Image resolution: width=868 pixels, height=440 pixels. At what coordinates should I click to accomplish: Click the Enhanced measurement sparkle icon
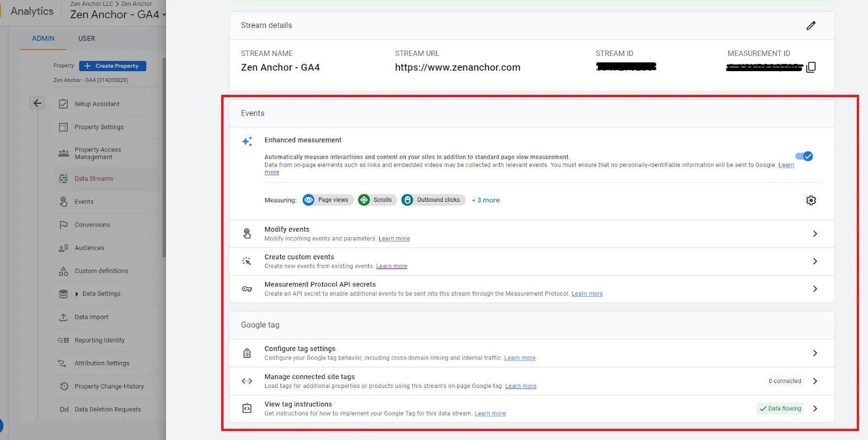click(247, 142)
